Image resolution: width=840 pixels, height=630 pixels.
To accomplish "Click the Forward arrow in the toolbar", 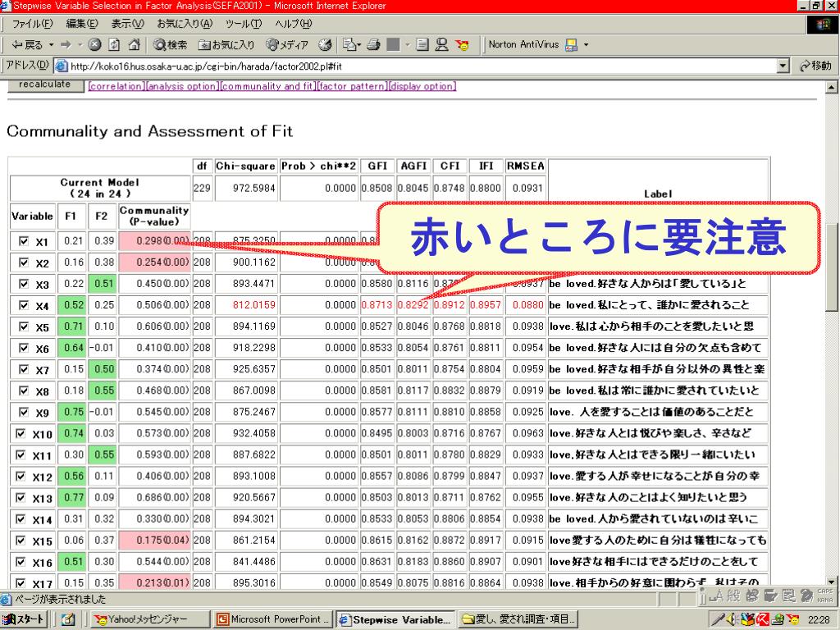I will coord(66,45).
